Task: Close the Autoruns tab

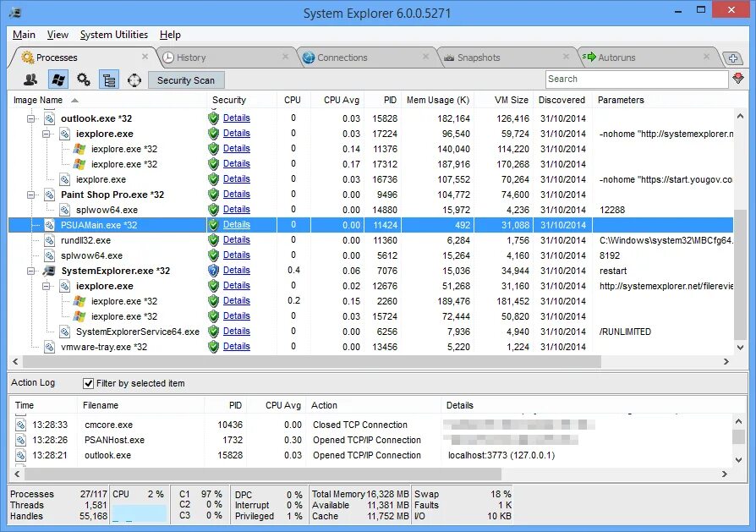Action: click(706, 57)
